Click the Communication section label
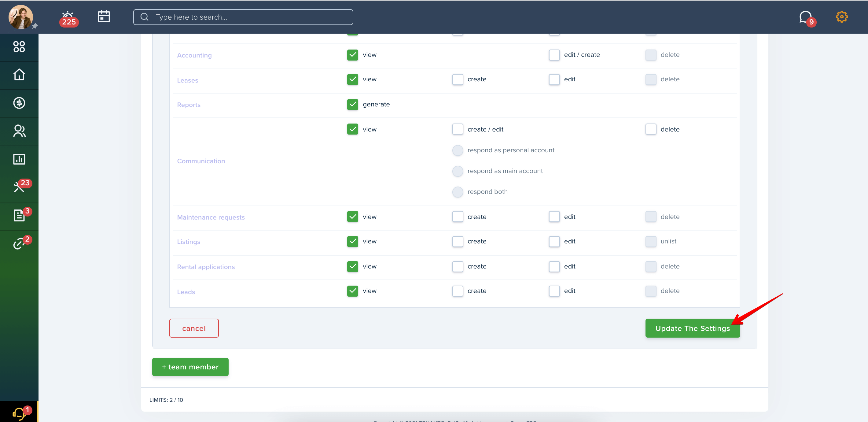 click(201, 161)
